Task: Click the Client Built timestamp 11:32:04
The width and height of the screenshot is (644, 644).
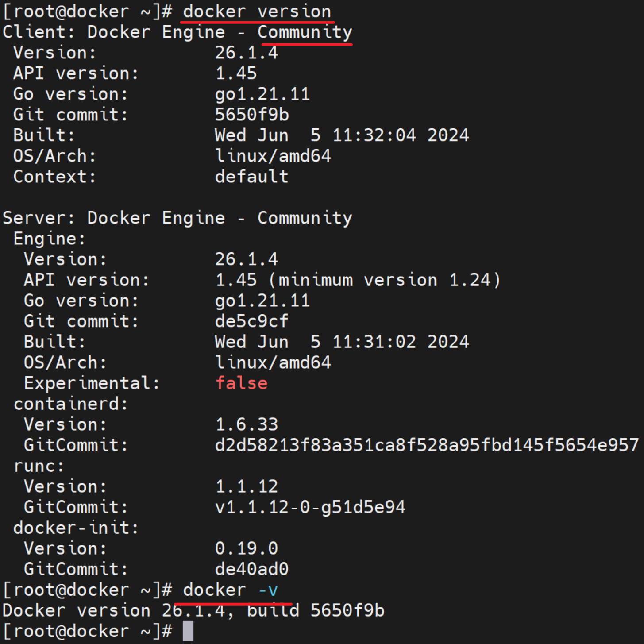Action: click(374, 135)
